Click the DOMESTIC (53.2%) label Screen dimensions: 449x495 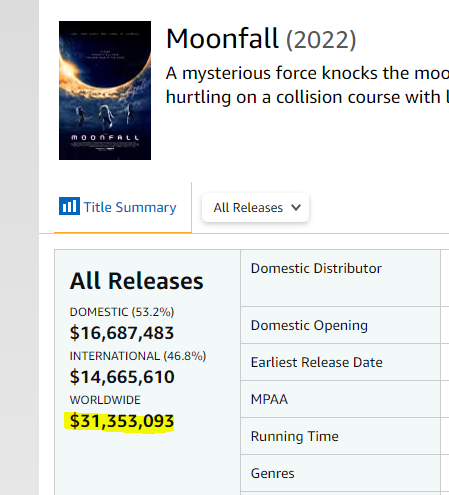[x=122, y=312]
